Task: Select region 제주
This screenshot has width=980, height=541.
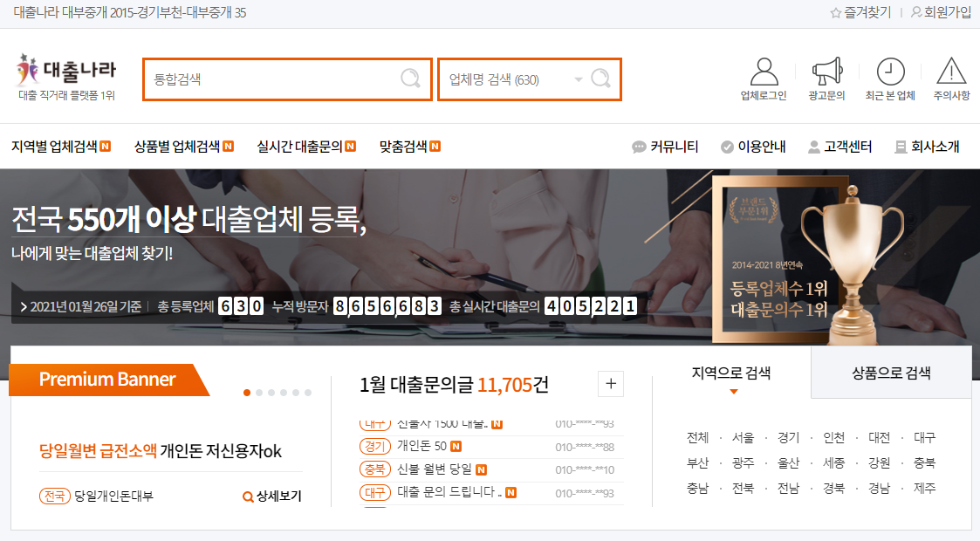Action: click(x=924, y=488)
